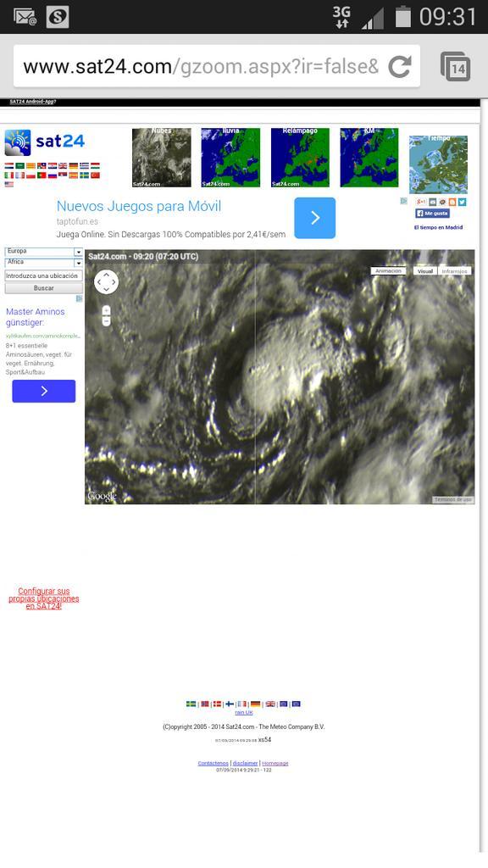Select the USA flag language
The width and height of the screenshot is (488, 868).
[8, 184]
